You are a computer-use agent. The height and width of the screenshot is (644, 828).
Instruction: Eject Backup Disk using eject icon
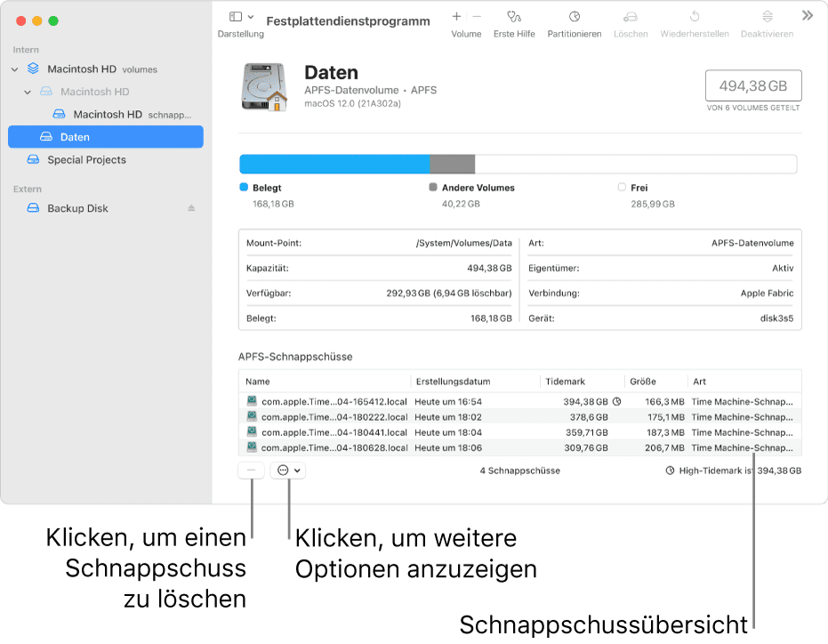click(190, 208)
